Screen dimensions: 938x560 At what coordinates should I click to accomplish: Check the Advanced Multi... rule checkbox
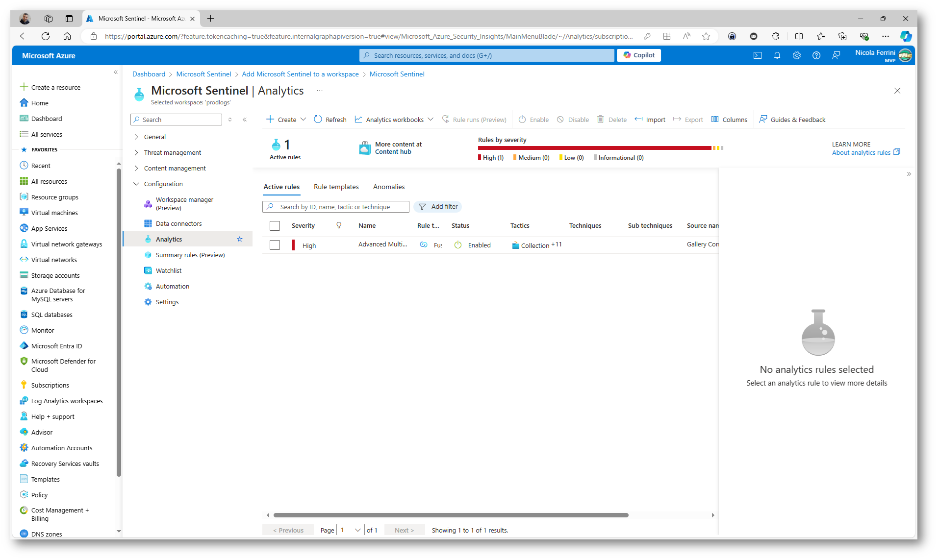tap(275, 245)
